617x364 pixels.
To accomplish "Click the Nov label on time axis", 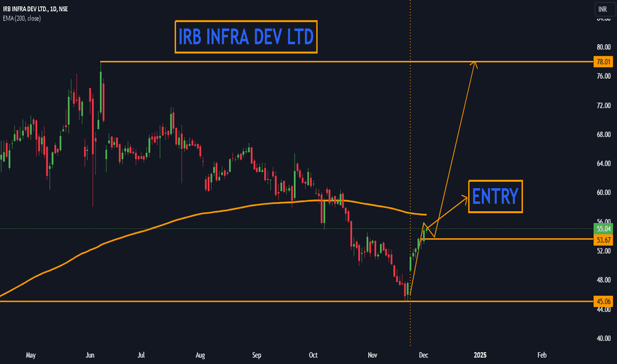I will tap(372, 355).
